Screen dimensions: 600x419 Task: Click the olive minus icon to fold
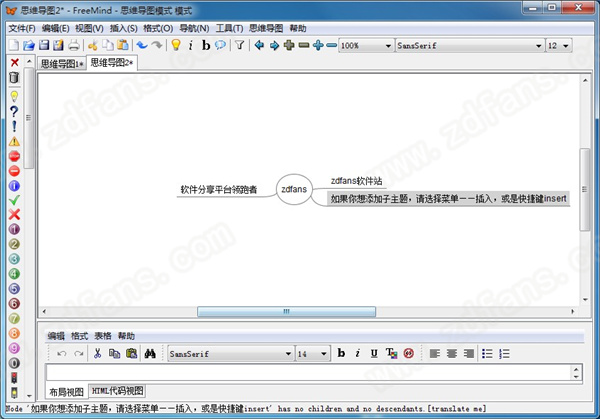click(304, 45)
